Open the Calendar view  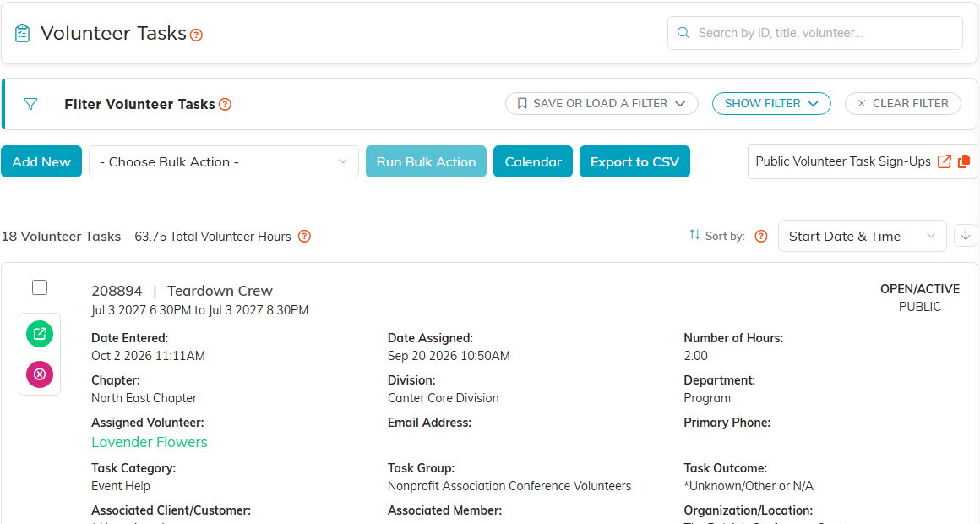point(532,161)
